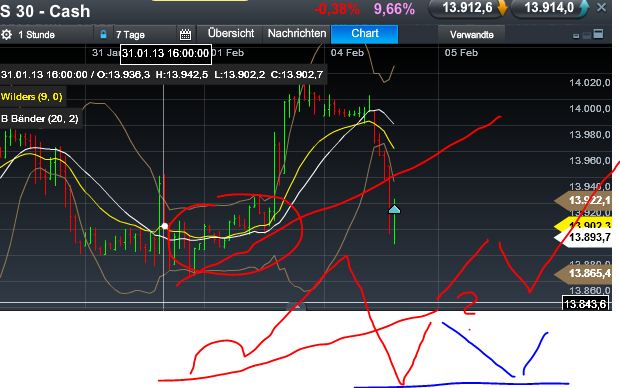Viewport: 620px width, 388px height.
Task: Click the -0,38% change value
Action: click(337, 9)
